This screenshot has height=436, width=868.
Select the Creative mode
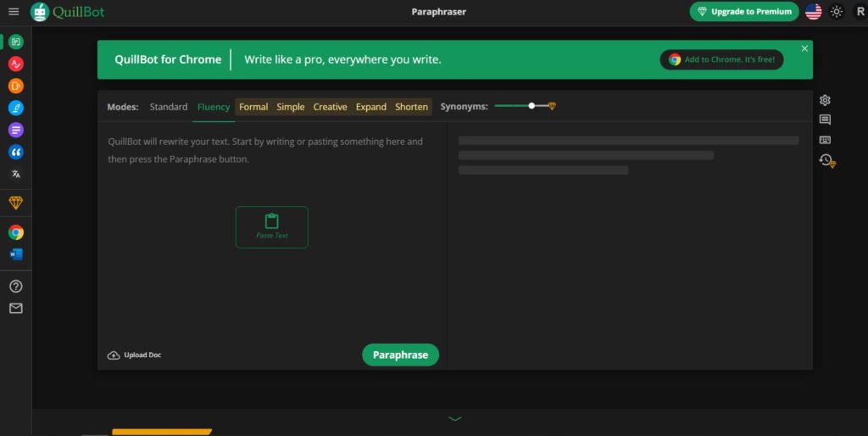(330, 107)
